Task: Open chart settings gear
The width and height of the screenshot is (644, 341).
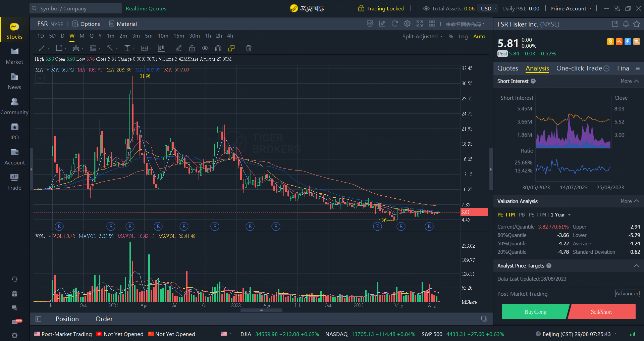Action: [407, 23]
